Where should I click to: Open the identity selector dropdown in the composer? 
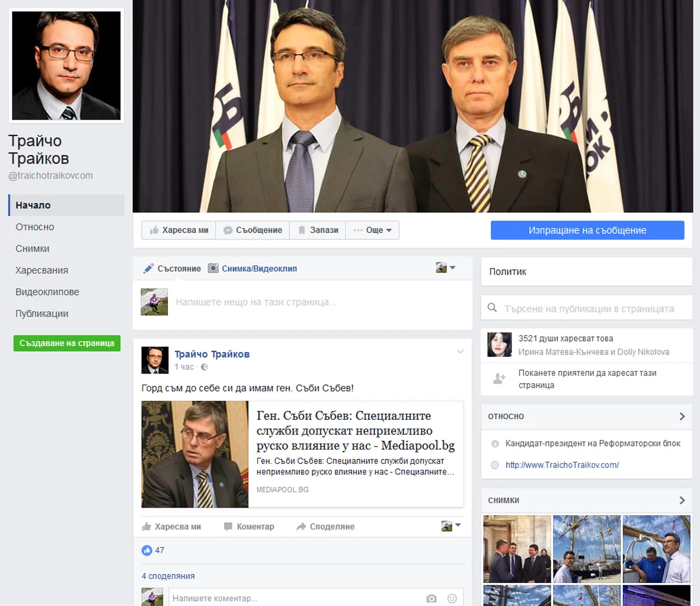(446, 267)
